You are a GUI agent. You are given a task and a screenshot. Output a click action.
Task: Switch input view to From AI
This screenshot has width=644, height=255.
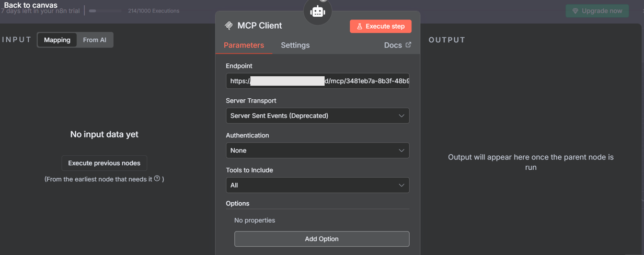pyautogui.click(x=95, y=40)
